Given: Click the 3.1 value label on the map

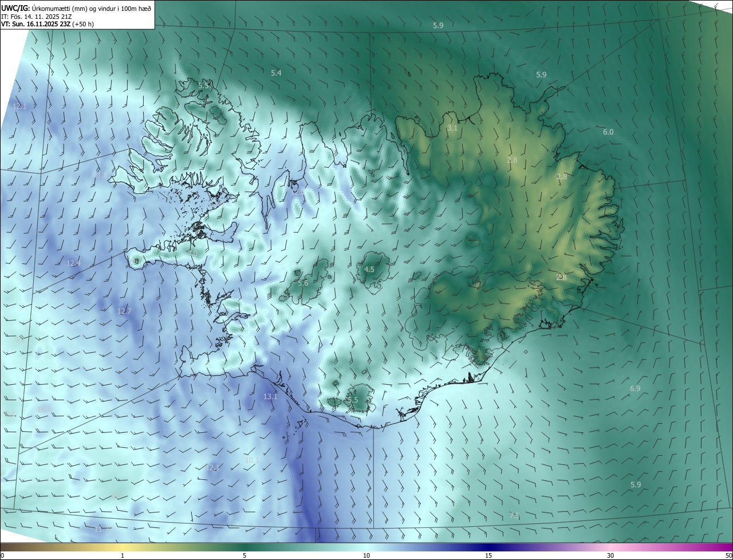Looking at the screenshot, I should [x=452, y=128].
